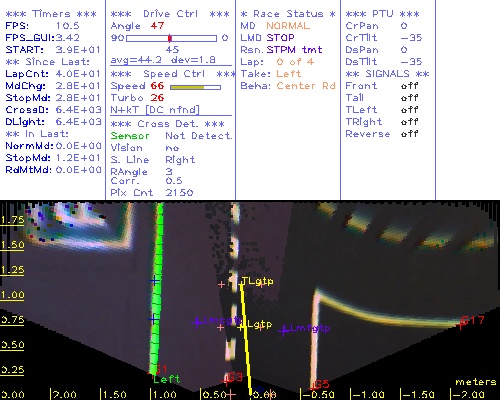Image resolution: width=500 pixels, height=400 pixels.
Task: Click the Timers panel header
Action: (51, 14)
